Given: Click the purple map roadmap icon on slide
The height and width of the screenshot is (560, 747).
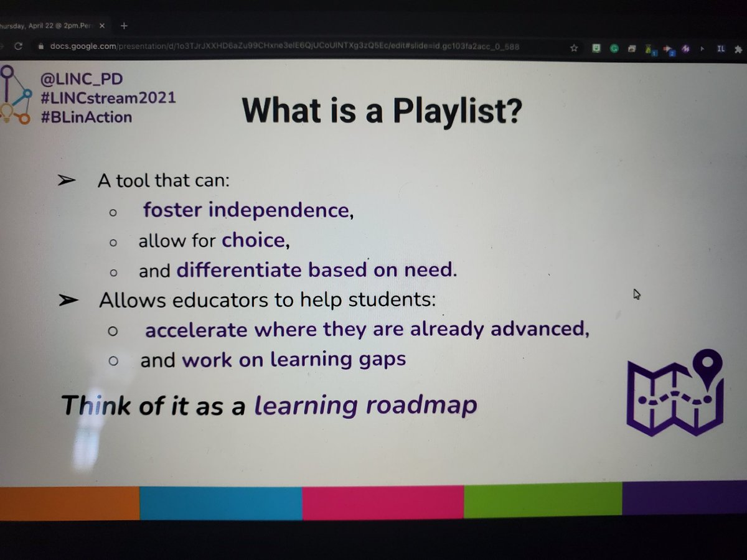Looking at the screenshot, I should click(x=674, y=392).
